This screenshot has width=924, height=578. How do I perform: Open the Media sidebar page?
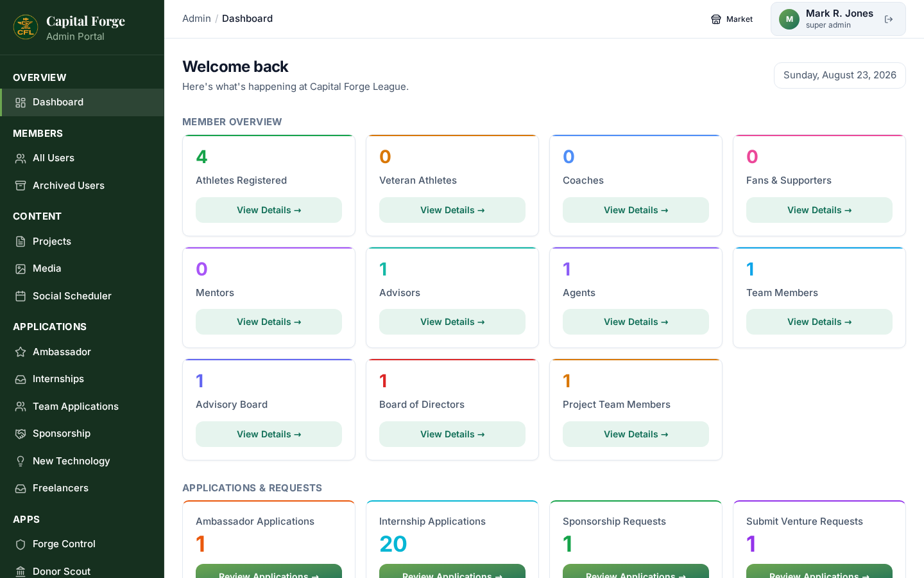click(x=82, y=268)
